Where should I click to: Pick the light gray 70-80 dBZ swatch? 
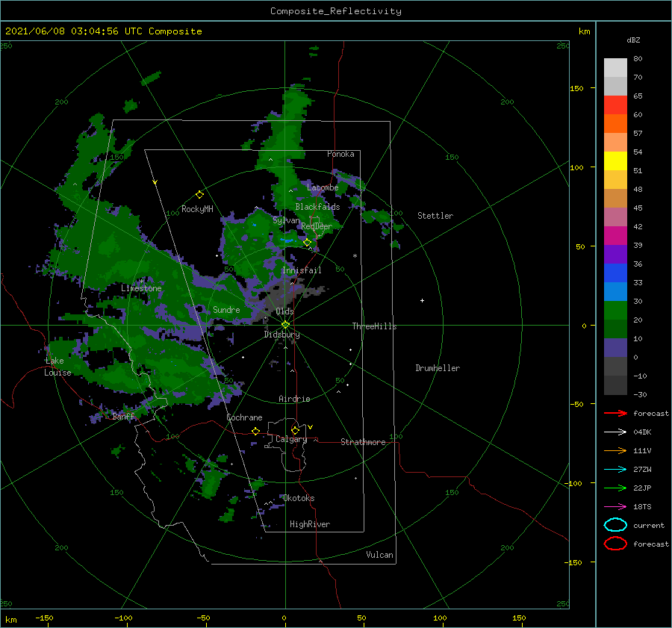pos(615,67)
